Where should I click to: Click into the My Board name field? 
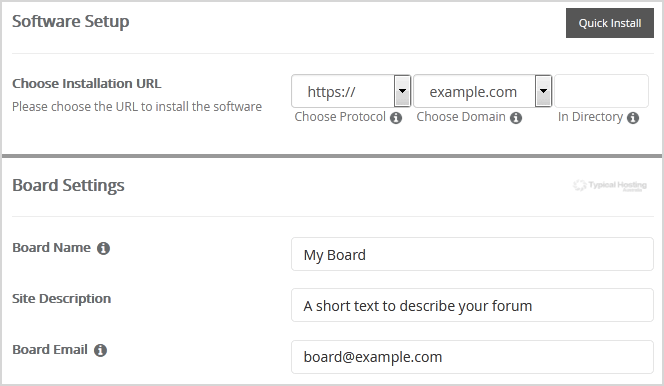coord(472,254)
